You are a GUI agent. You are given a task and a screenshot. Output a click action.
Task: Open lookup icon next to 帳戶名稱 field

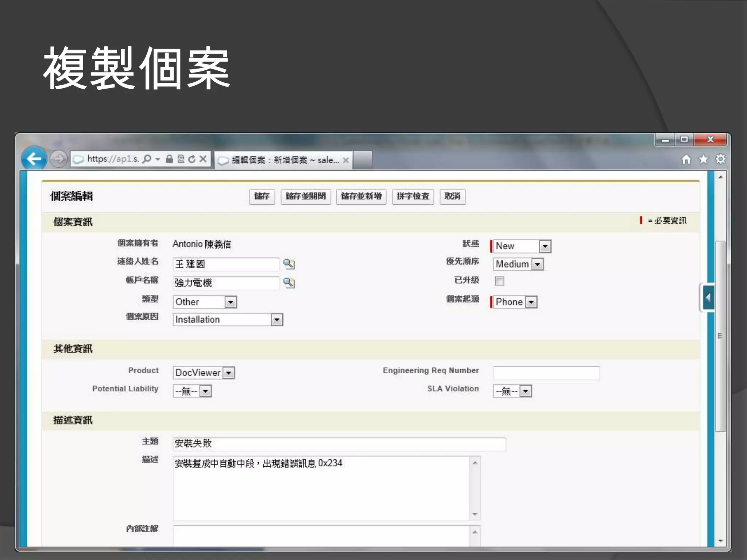pyautogui.click(x=289, y=283)
